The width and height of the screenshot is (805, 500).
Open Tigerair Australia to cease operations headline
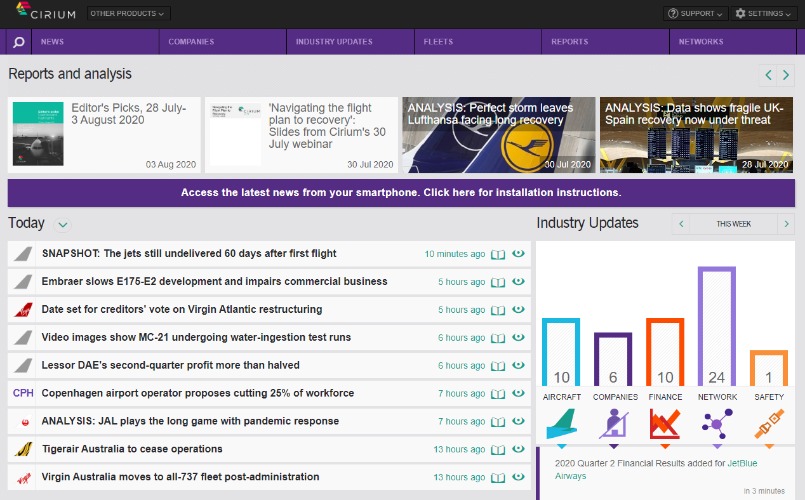(x=132, y=449)
